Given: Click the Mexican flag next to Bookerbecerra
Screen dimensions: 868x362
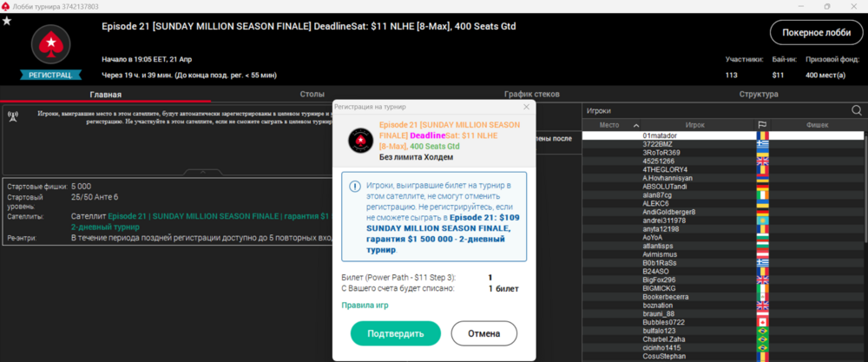Looking at the screenshot, I should [x=762, y=297].
